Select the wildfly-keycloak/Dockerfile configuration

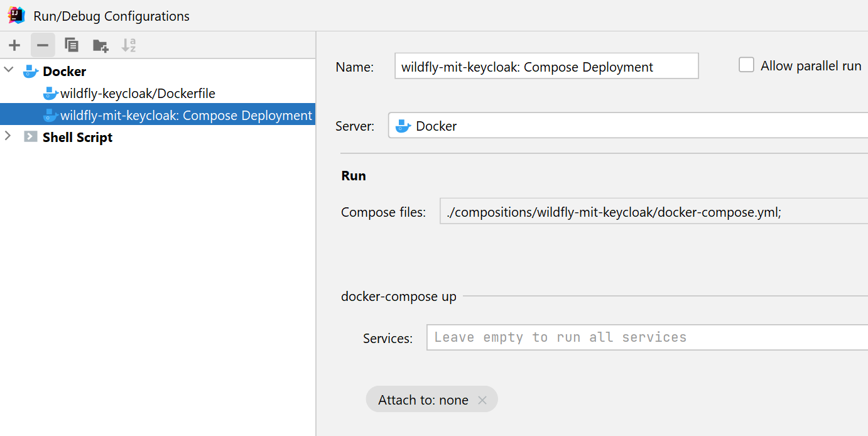(137, 94)
